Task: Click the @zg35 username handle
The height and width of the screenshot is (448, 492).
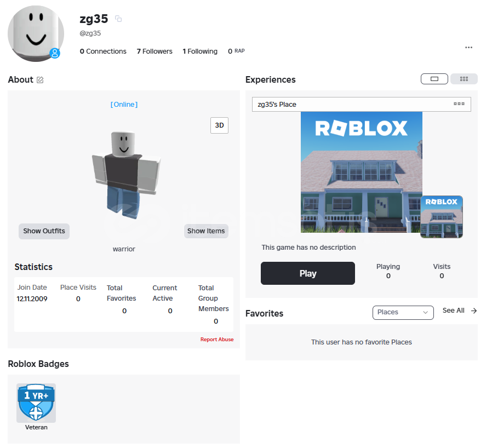Action: click(90, 33)
